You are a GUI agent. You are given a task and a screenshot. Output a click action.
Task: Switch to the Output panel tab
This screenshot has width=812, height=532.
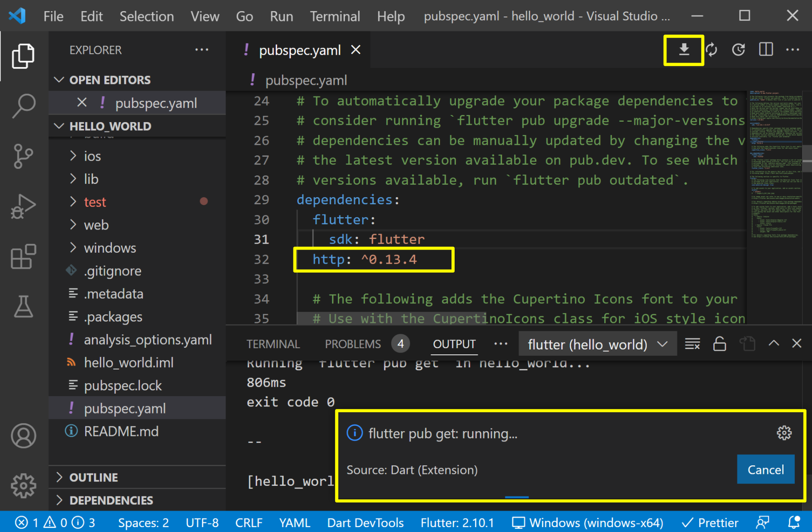click(454, 344)
